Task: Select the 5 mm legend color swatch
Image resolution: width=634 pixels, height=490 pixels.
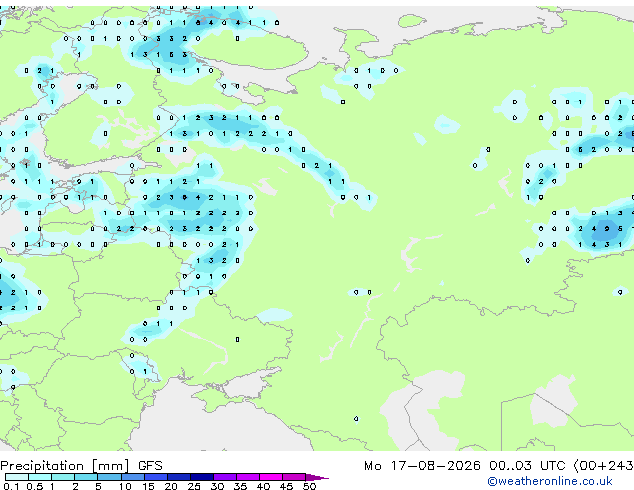Action: coord(109,477)
